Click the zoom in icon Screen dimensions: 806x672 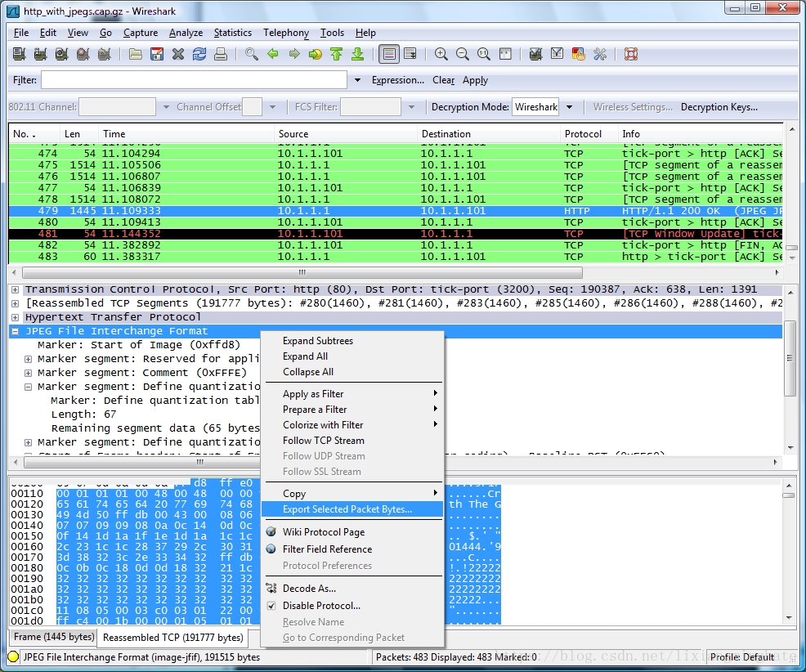tap(441, 54)
